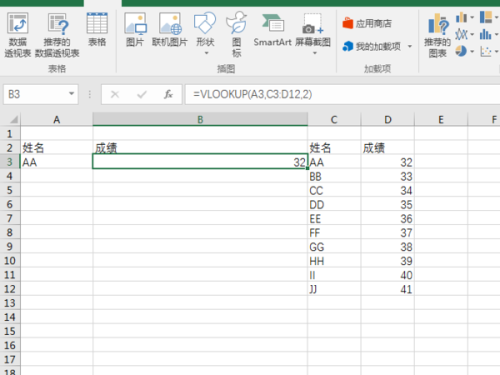Select cell C2 labeled 姓名
500x375 pixels.
coord(334,148)
